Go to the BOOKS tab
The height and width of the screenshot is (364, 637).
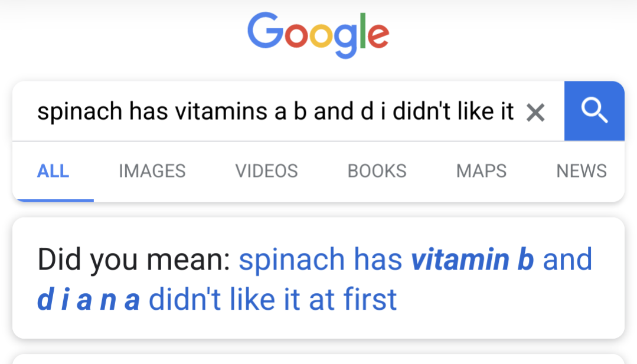point(377,171)
